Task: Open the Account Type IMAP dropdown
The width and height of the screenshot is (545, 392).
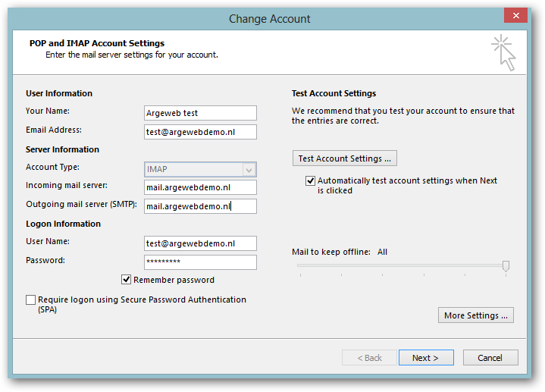Action: click(200, 169)
